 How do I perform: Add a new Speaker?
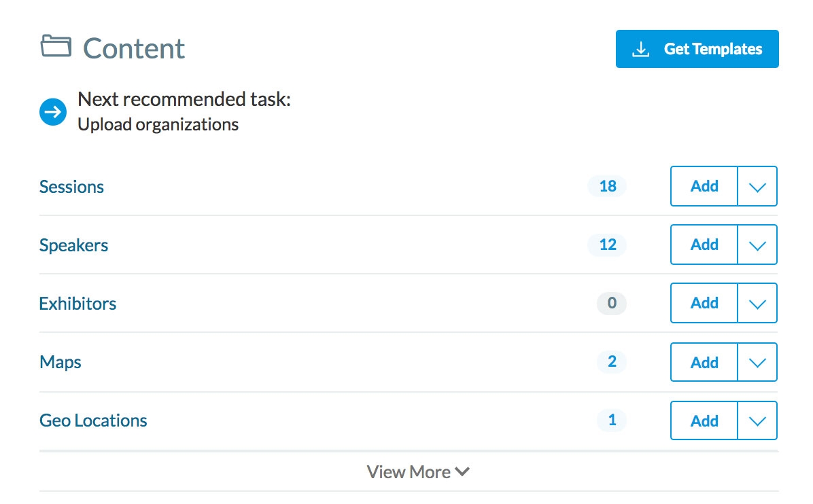(704, 245)
